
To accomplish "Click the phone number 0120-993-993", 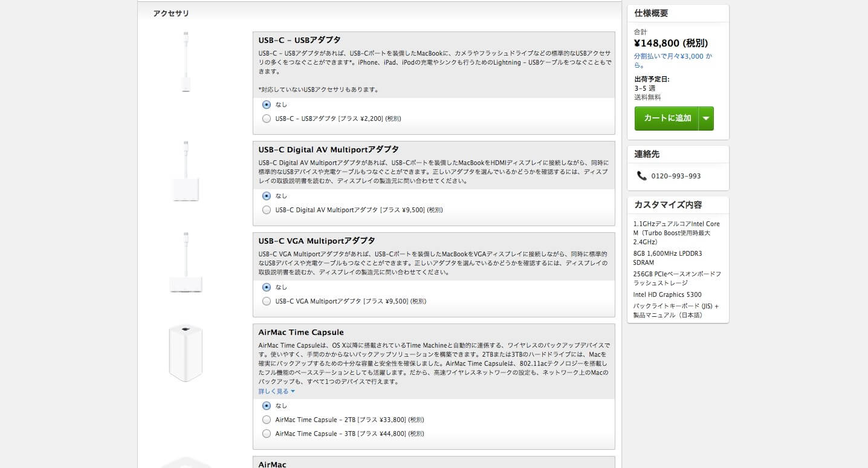I will click(x=676, y=176).
